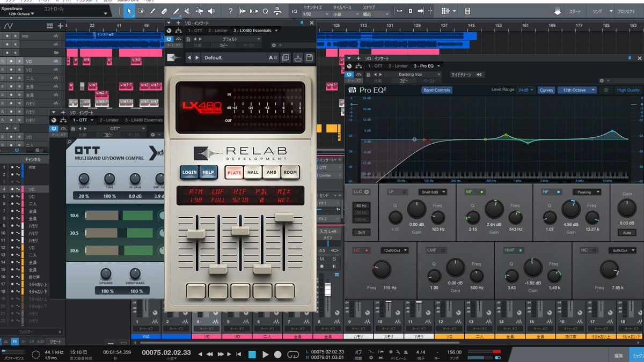
Task: Open the LX480 Default preset dropdown
Action: click(233, 57)
